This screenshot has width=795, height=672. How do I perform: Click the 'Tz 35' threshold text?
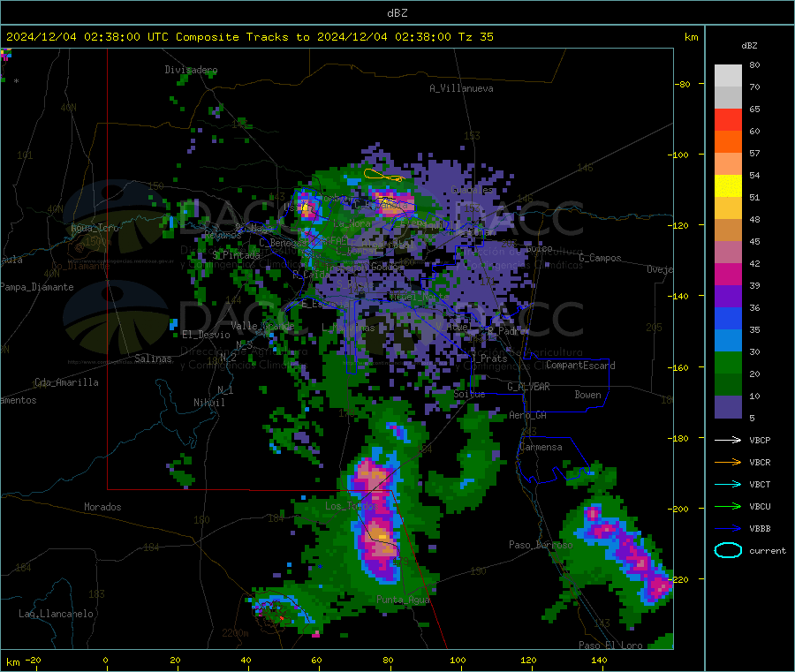[x=475, y=37]
